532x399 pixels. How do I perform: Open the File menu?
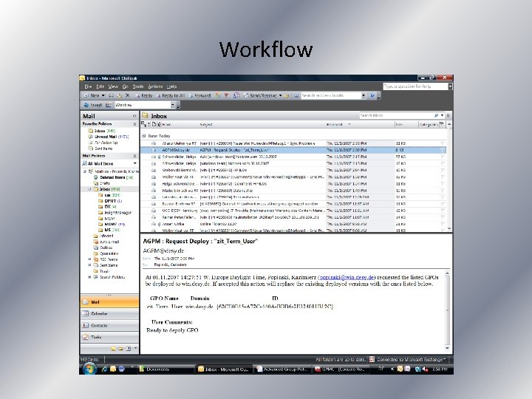pyautogui.click(x=88, y=86)
